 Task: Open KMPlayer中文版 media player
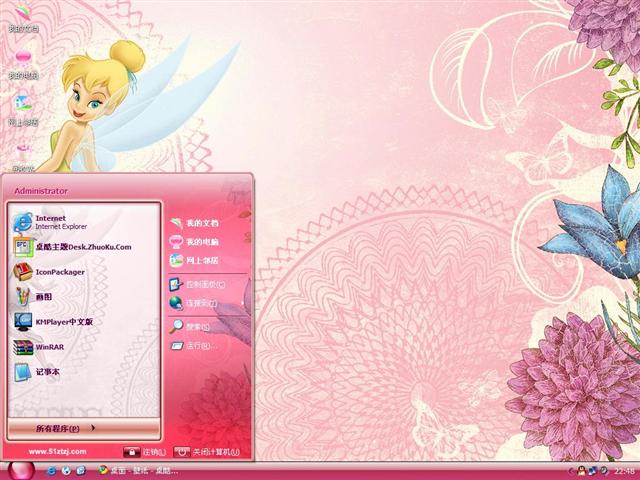click(x=53, y=322)
